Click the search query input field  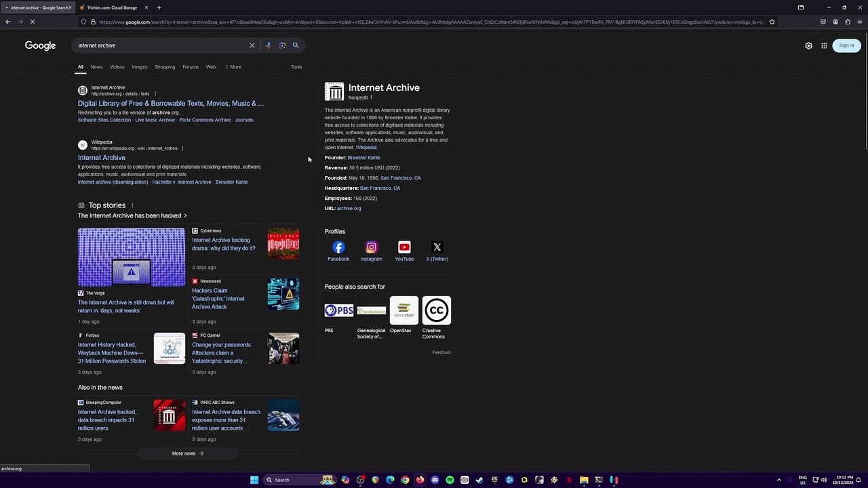point(161,45)
